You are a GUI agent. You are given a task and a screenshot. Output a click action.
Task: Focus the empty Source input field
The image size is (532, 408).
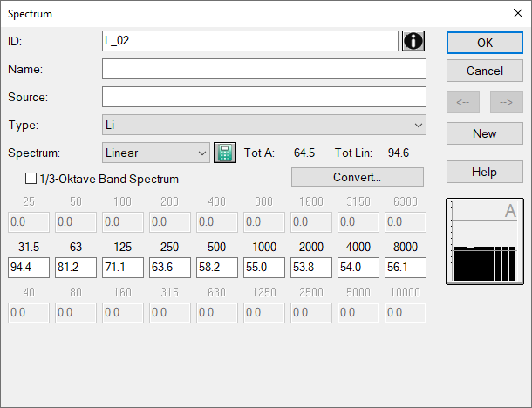point(264,97)
